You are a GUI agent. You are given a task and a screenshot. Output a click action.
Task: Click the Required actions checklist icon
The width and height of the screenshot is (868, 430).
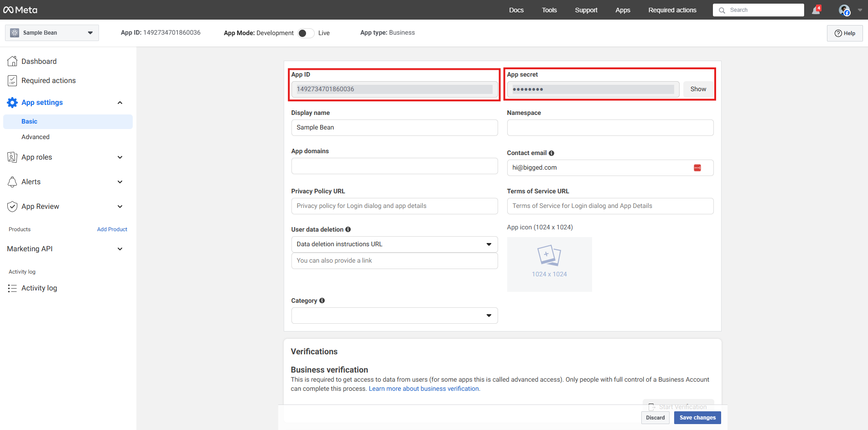pos(12,81)
